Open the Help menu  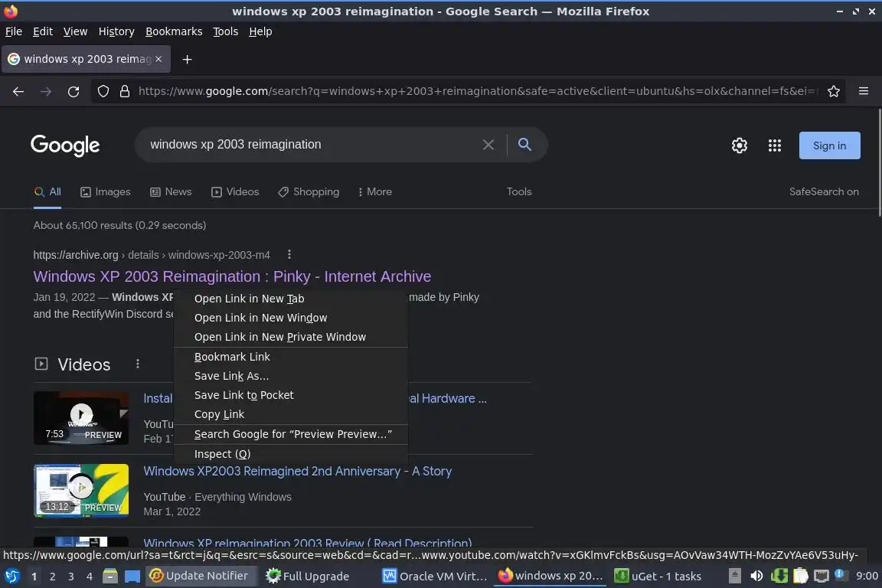click(x=260, y=31)
